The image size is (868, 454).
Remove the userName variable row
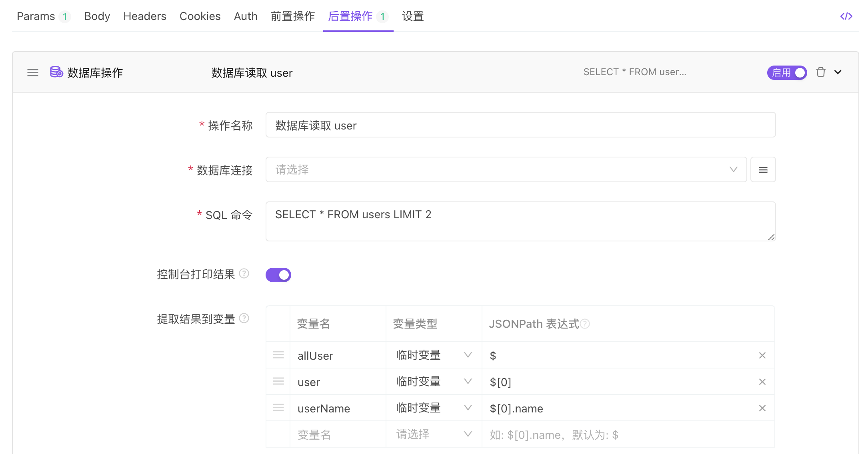tap(762, 408)
